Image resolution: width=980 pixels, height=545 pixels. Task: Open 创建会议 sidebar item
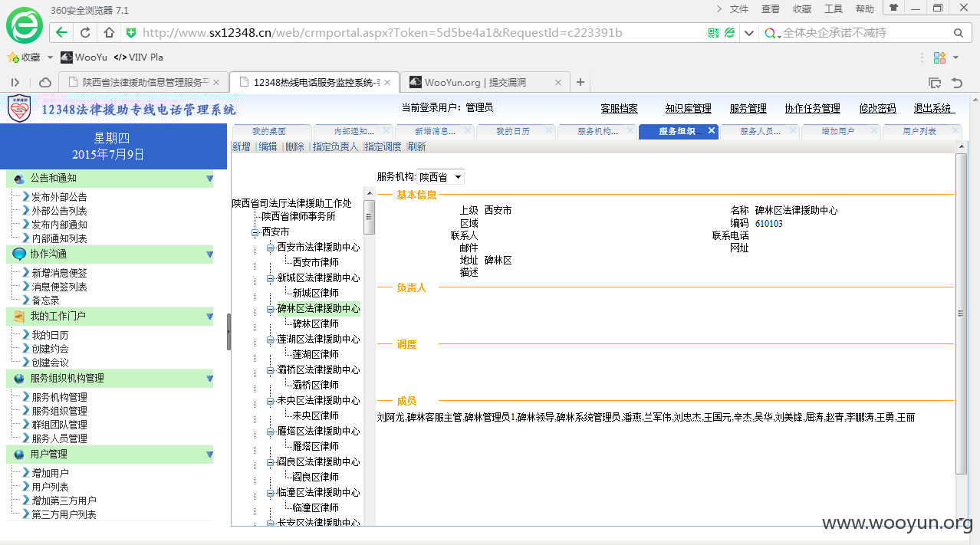tap(50, 363)
